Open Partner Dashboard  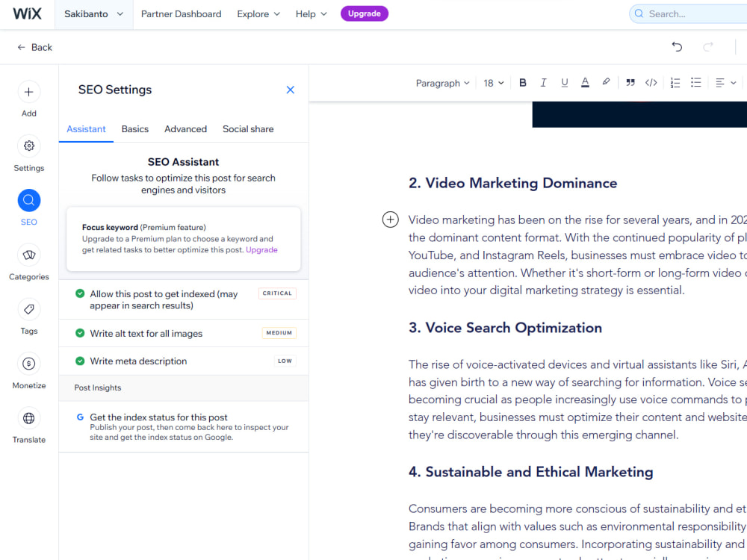click(181, 14)
